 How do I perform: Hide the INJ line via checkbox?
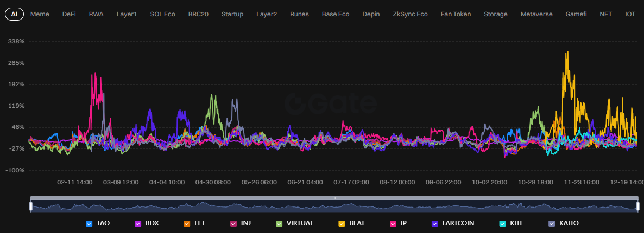point(233,223)
